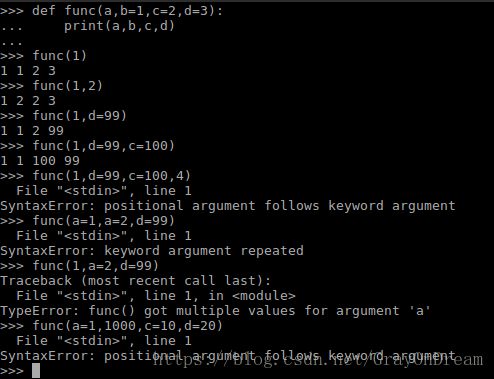Click the print(a,b,c,d) statement

point(119,26)
